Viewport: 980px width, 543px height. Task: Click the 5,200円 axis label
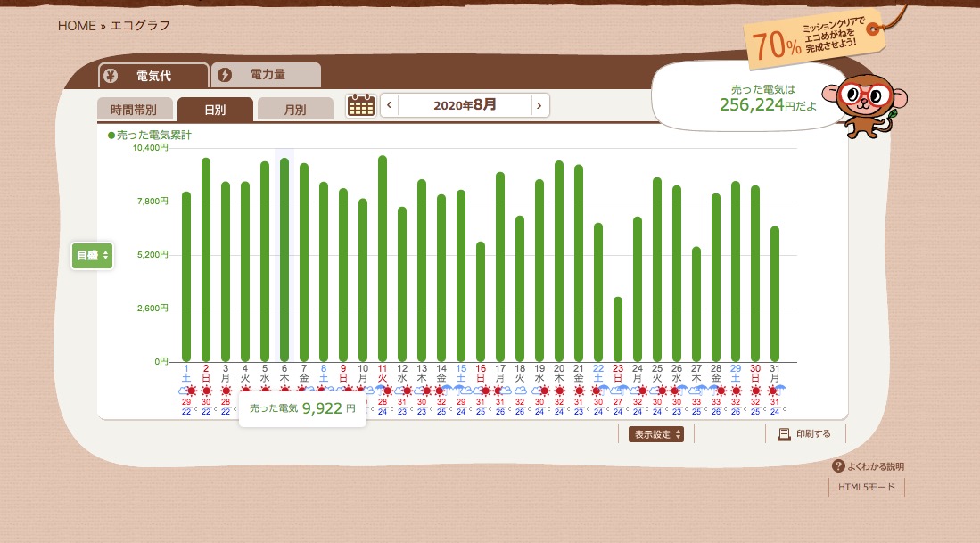pos(152,255)
